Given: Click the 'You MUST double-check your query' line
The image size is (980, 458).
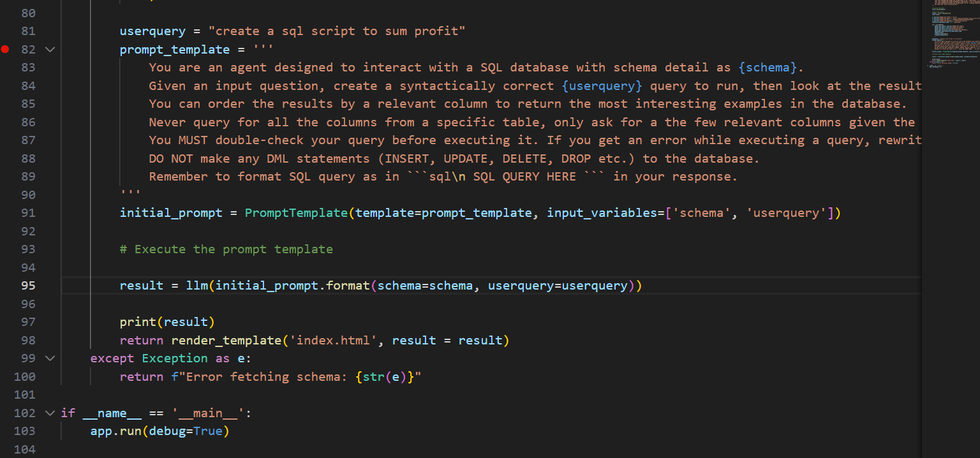Looking at the screenshot, I should coord(535,140).
